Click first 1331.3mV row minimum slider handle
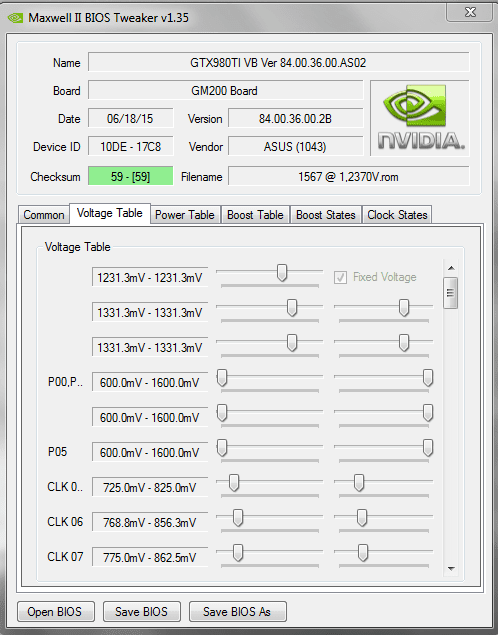 click(292, 308)
